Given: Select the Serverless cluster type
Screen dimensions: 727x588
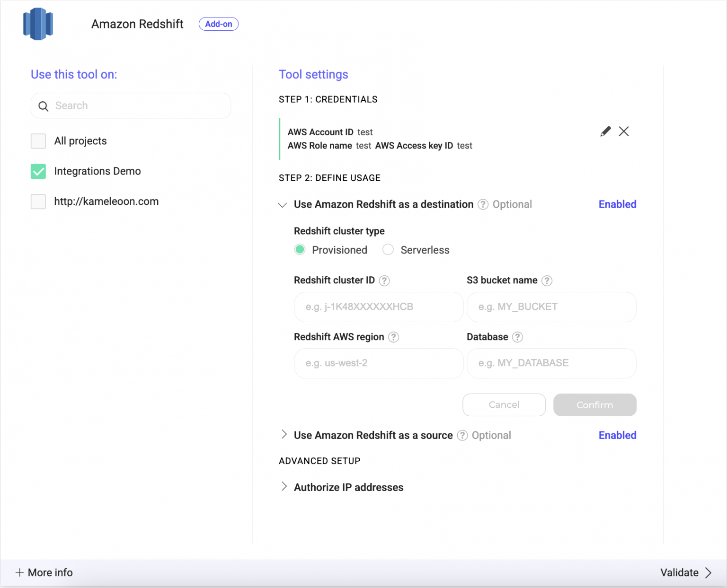Looking at the screenshot, I should click(x=388, y=250).
